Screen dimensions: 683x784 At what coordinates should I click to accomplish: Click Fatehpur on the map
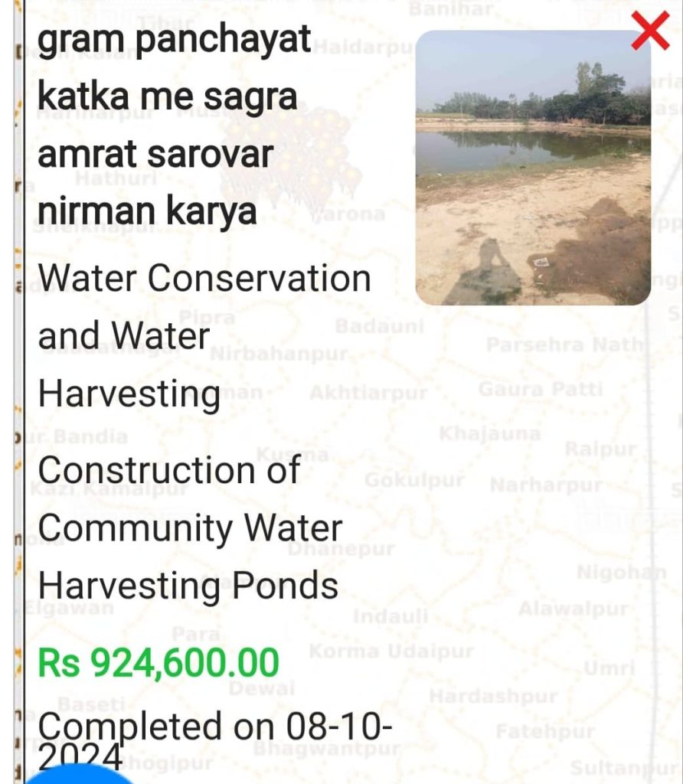click(x=544, y=732)
